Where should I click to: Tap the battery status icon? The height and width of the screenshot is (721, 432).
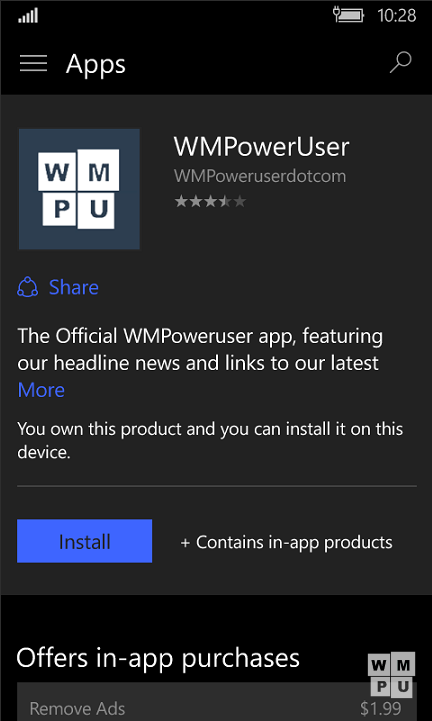coord(348,16)
